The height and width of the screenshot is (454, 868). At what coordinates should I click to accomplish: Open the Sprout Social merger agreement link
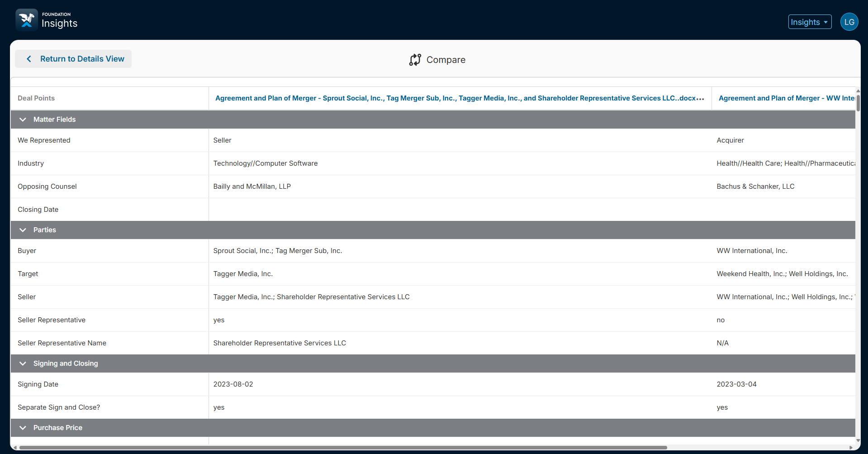[455, 98]
